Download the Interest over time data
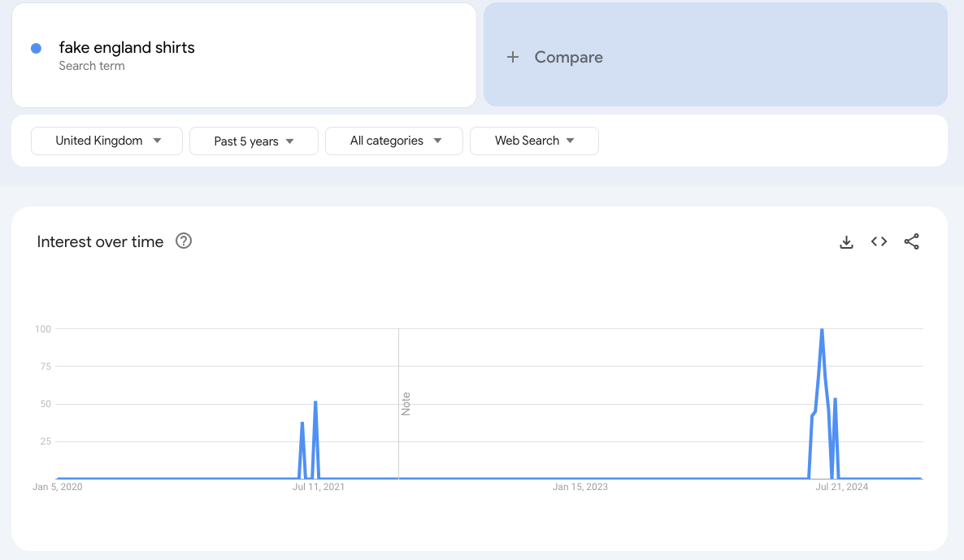The height and width of the screenshot is (560, 964). click(x=846, y=241)
